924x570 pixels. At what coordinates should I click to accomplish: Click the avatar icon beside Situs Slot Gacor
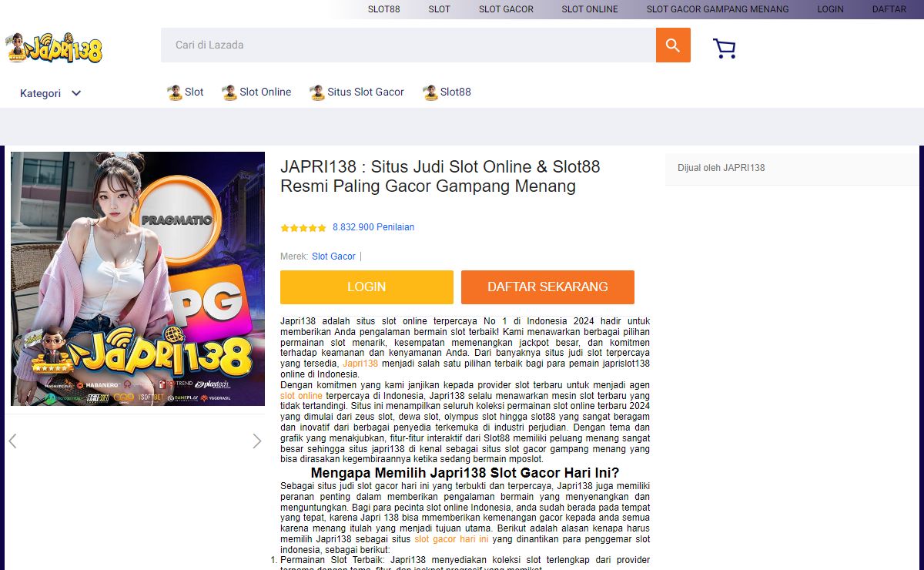[317, 92]
